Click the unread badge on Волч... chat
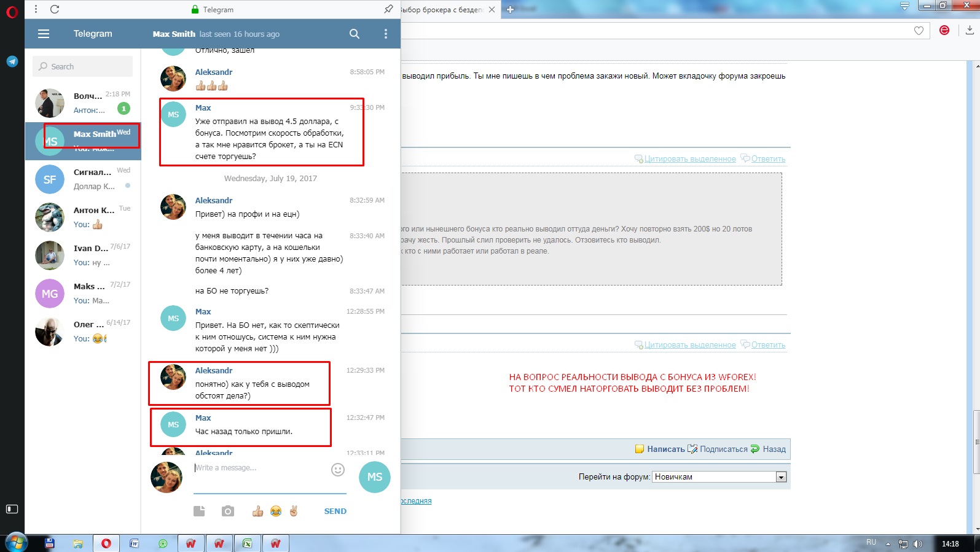Screen dimensions: 980x552 [123, 109]
